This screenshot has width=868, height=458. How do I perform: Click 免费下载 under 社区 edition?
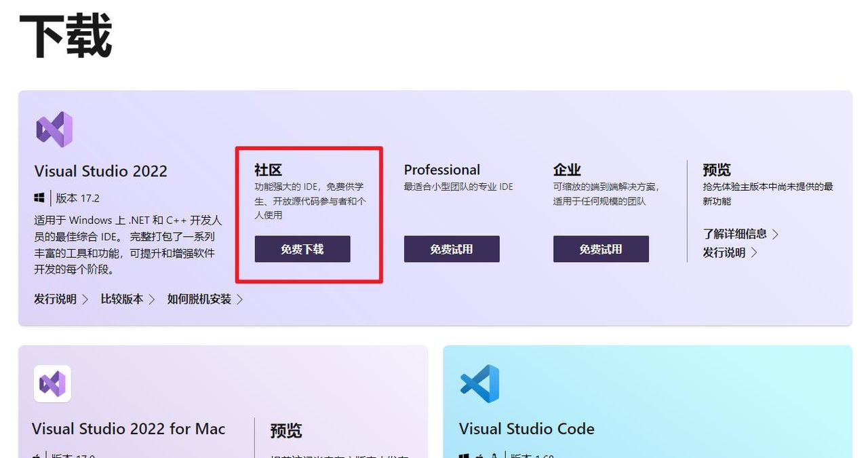(302, 249)
